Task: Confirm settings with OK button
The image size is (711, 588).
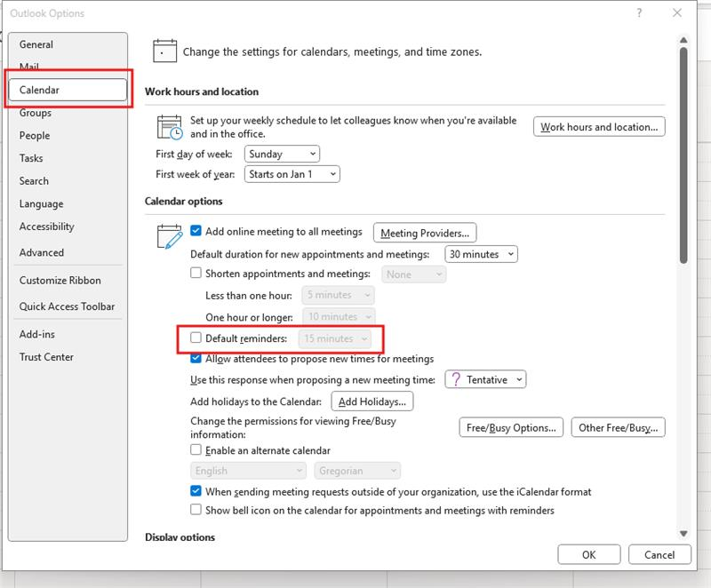Action: [x=589, y=555]
